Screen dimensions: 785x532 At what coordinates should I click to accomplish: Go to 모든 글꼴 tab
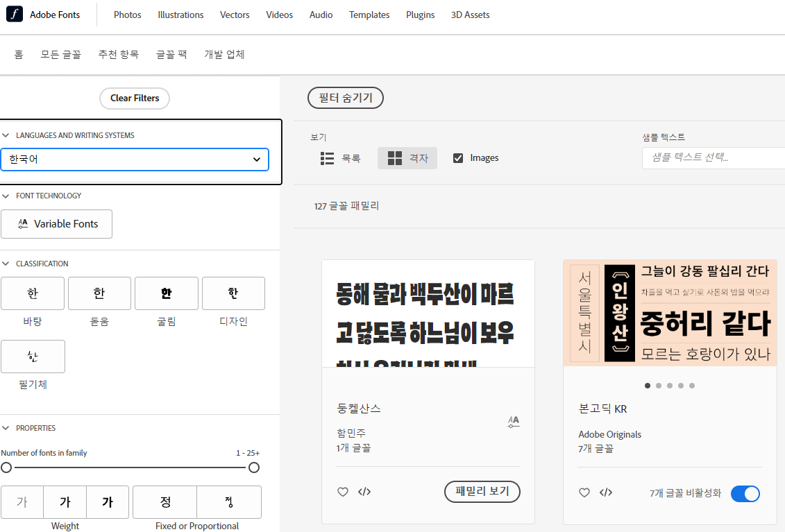(x=60, y=54)
